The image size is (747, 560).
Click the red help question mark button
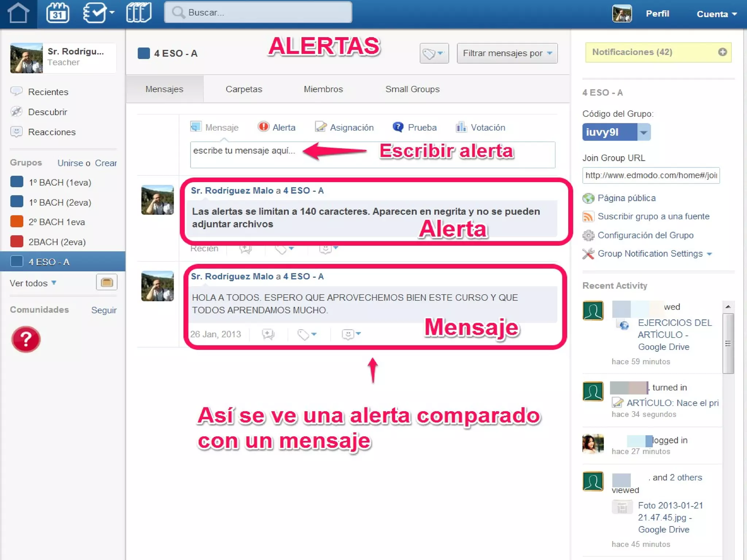pos(26,339)
